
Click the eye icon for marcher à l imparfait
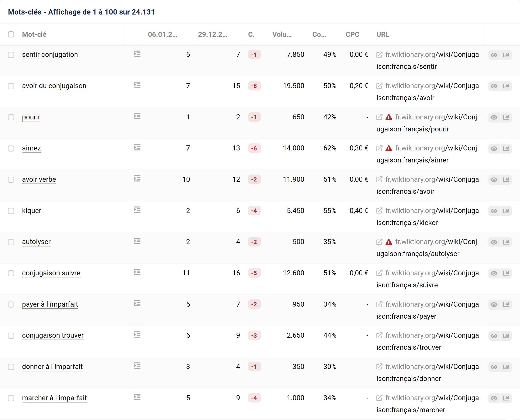point(494,398)
